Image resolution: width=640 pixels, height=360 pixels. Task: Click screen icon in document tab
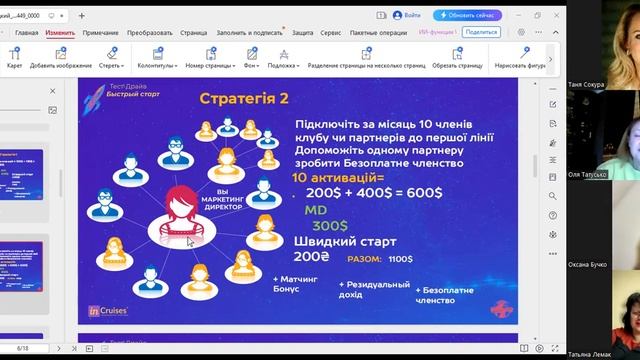51,16
